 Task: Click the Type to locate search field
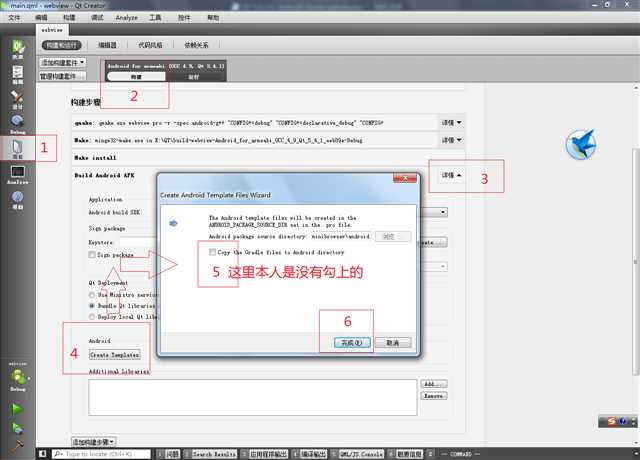click(101, 454)
